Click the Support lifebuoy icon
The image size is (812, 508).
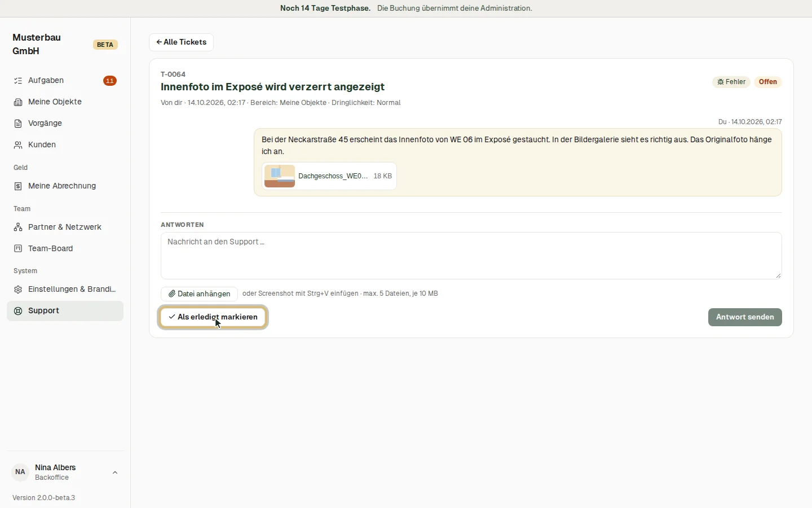point(18,311)
